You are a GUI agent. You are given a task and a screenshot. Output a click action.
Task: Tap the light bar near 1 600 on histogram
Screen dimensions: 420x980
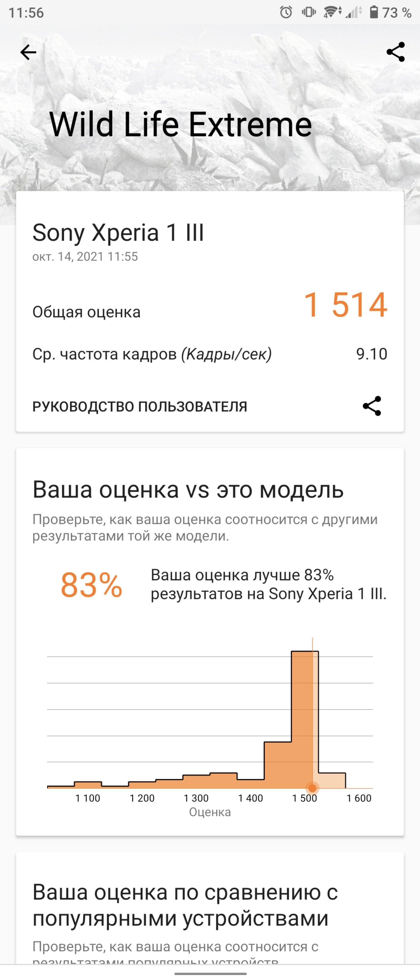coord(332,780)
